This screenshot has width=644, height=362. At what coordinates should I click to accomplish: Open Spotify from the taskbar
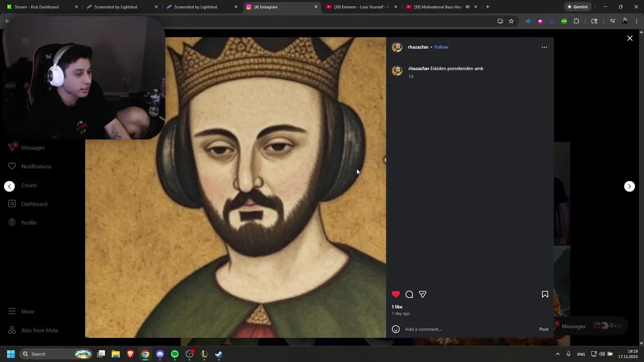[x=175, y=354]
